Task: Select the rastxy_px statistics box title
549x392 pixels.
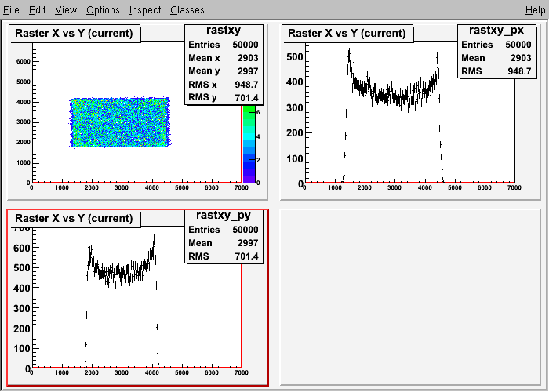Action: pyautogui.click(x=496, y=31)
